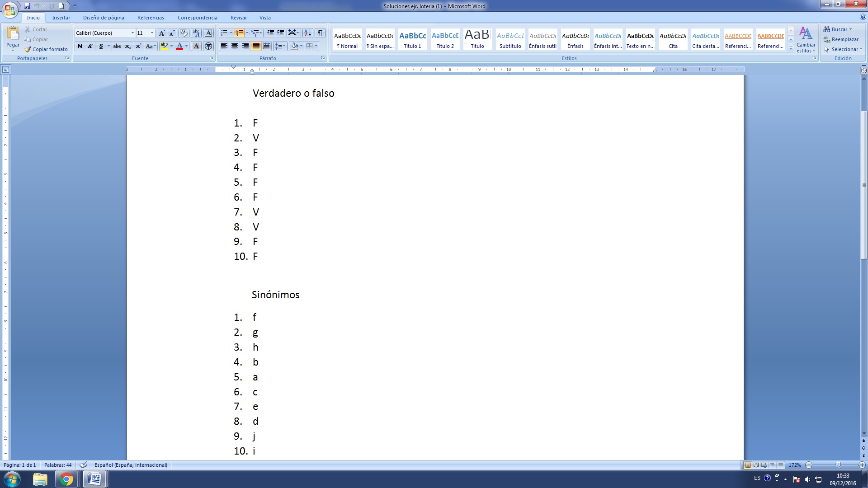This screenshot has height=488, width=868.
Task: Toggle superscript formatting
Action: coord(138,46)
